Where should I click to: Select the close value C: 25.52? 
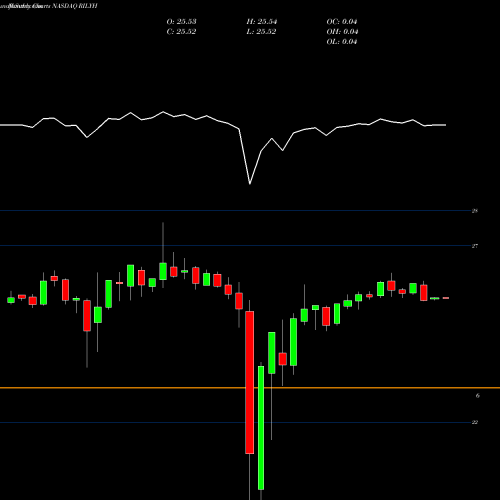(x=181, y=32)
